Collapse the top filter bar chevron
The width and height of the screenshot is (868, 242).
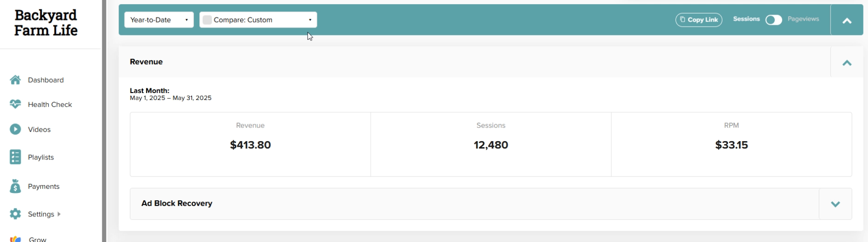[847, 21]
